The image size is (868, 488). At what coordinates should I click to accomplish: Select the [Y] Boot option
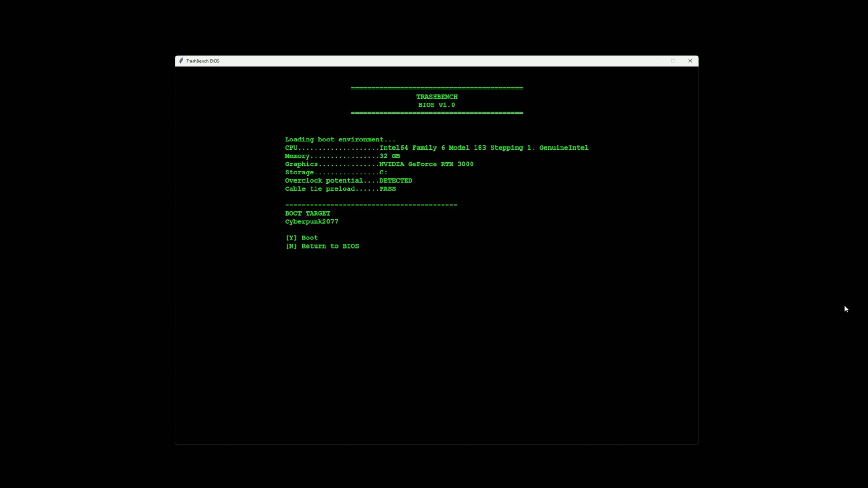click(x=302, y=238)
